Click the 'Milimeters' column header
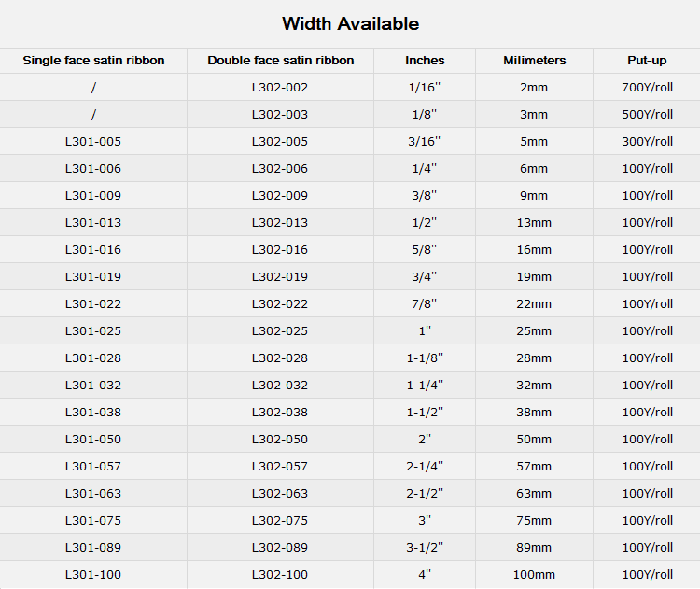 (535, 61)
